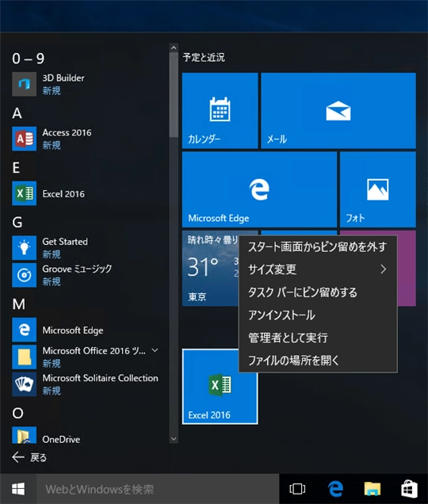428x504 pixels.
Task: Click the G letter group header
Action: [17, 223]
